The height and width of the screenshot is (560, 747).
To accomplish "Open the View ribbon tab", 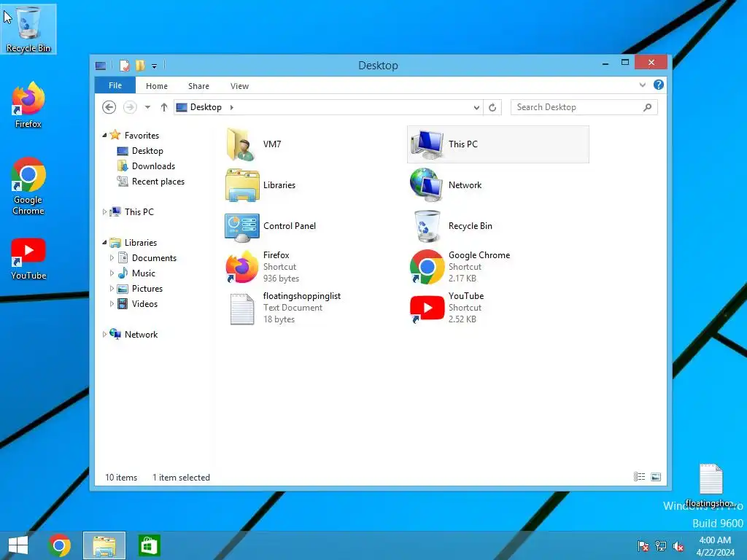I will [239, 86].
